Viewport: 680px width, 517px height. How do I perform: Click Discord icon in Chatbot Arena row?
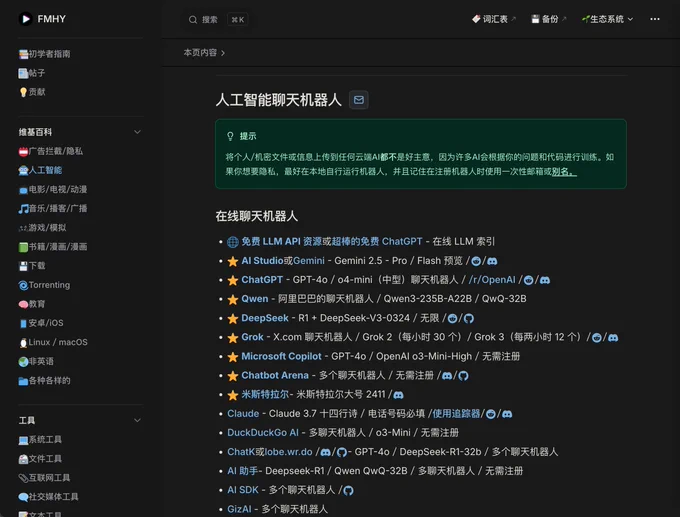(447, 376)
